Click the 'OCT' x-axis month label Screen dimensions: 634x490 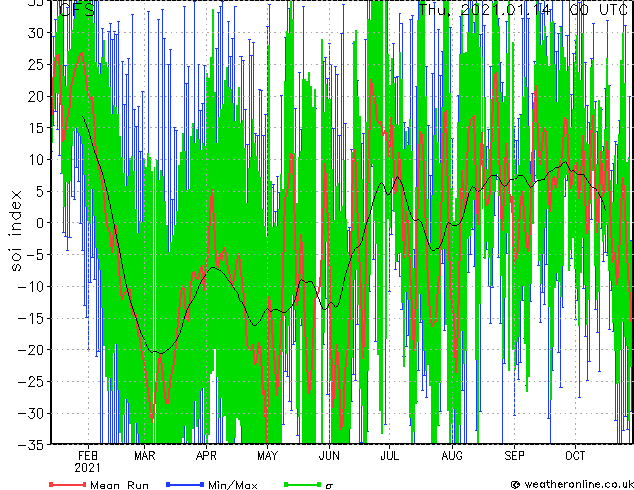coord(575,456)
